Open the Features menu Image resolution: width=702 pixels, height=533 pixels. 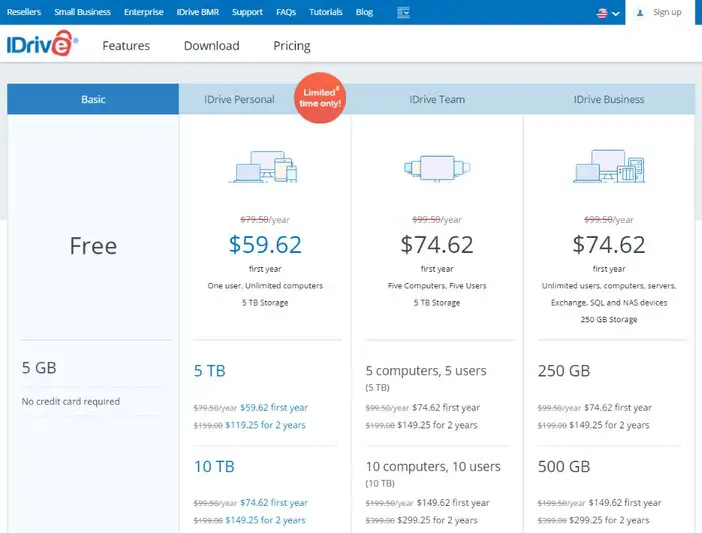point(126,46)
